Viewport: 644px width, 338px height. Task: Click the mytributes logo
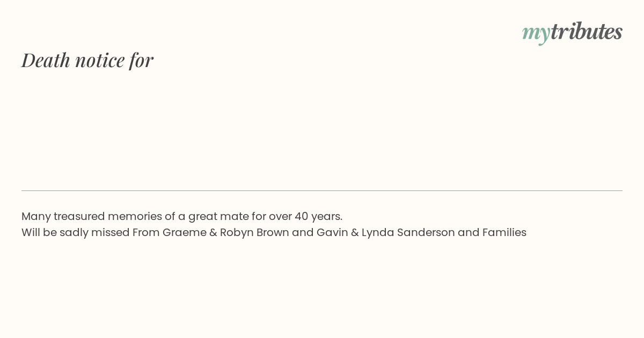tap(572, 32)
